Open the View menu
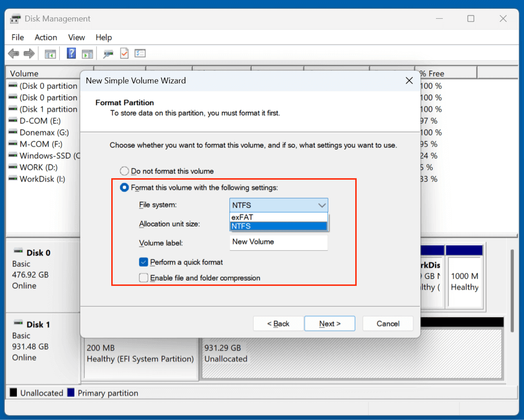524x420 pixels. click(x=77, y=37)
